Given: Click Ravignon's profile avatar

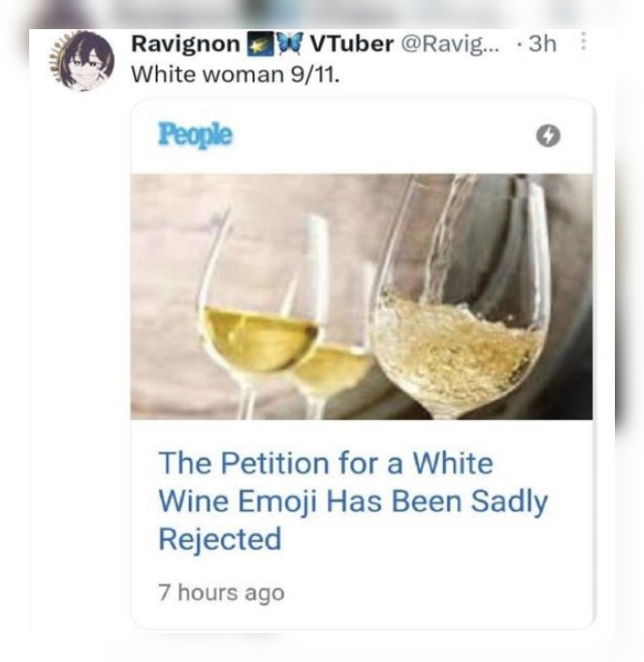Looking at the screenshot, I should pos(80,61).
